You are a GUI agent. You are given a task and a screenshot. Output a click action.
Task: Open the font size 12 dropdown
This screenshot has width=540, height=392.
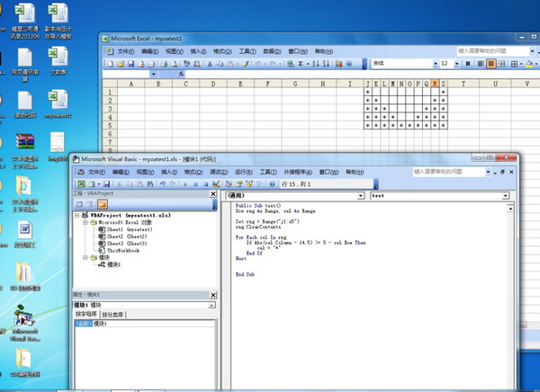coord(456,64)
